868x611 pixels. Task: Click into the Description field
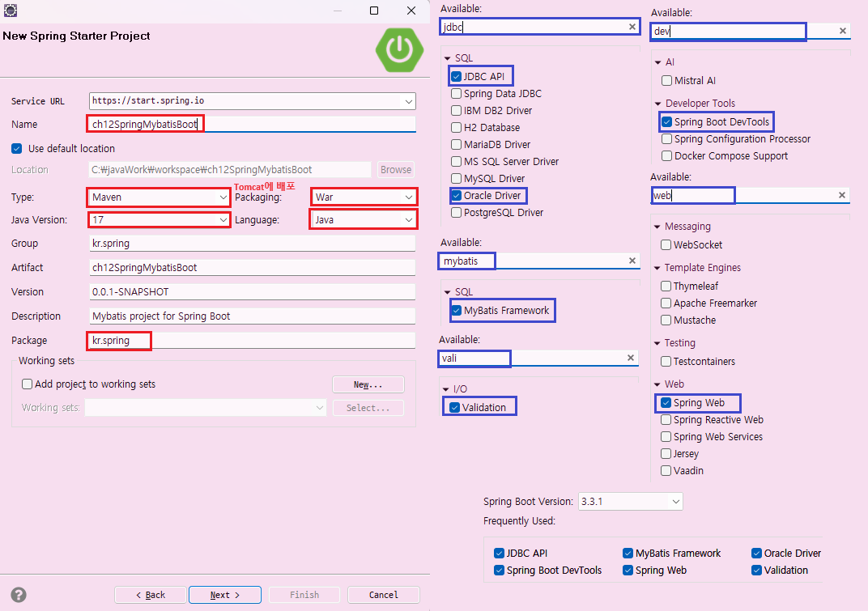pos(252,316)
